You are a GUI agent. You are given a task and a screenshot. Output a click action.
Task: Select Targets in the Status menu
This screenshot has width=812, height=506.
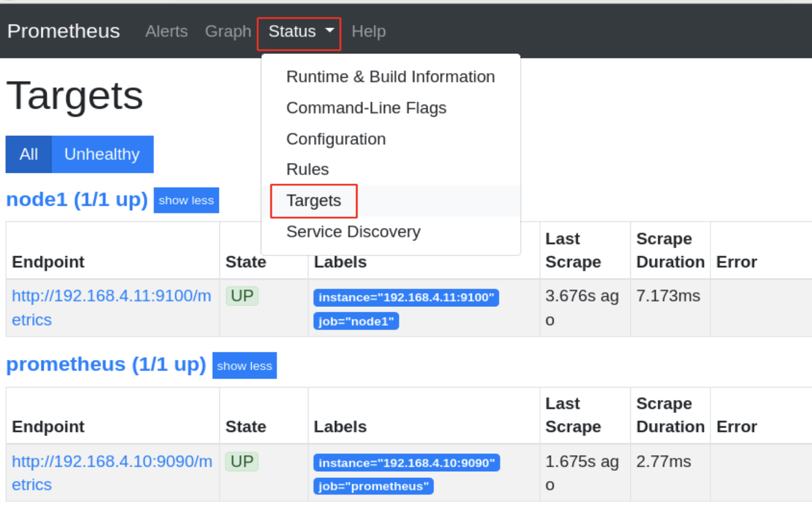point(390,200)
